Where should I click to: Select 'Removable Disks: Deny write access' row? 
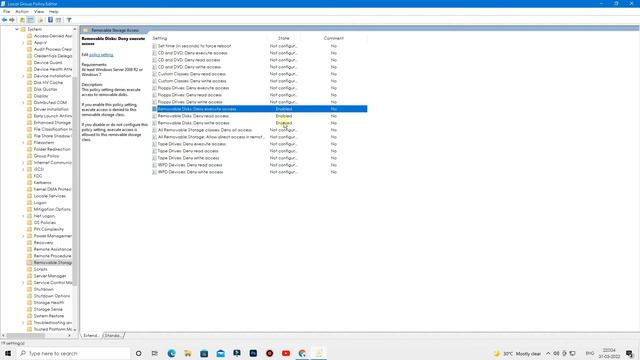pyautogui.click(x=259, y=123)
